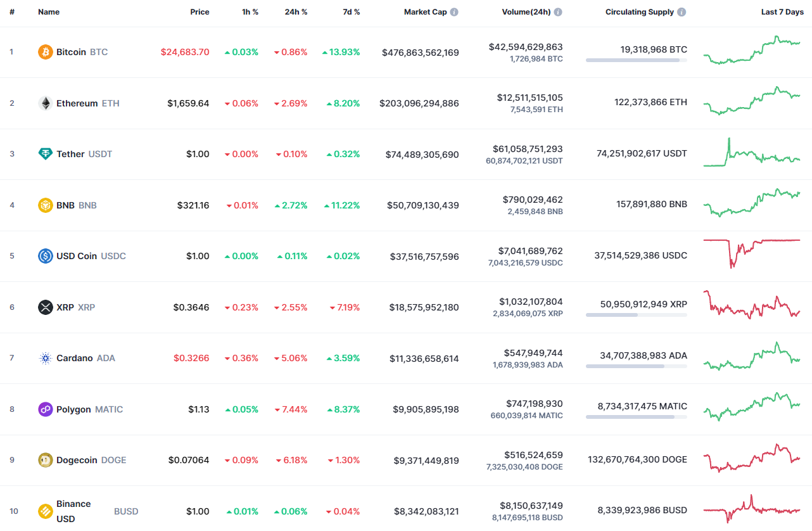
Task: Select the Ethereum ETH diamond icon
Action: (x=44, y=103)
